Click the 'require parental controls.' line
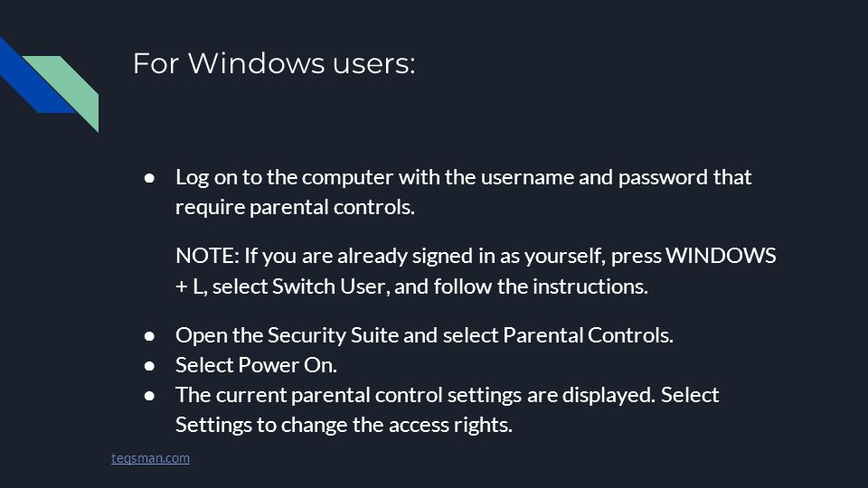The width and height of the screenshot is (868, 488). coord(295,207)
